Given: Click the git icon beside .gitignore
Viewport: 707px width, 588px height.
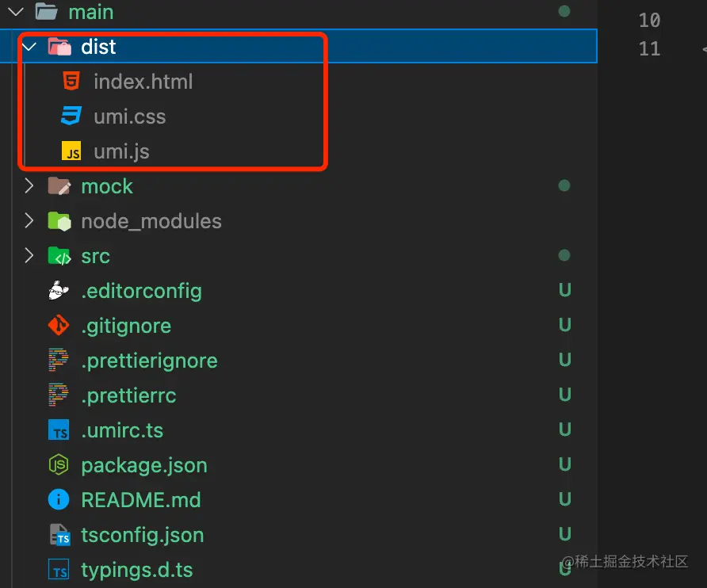Looking at the screenshot, I should (x=59, y=325).
